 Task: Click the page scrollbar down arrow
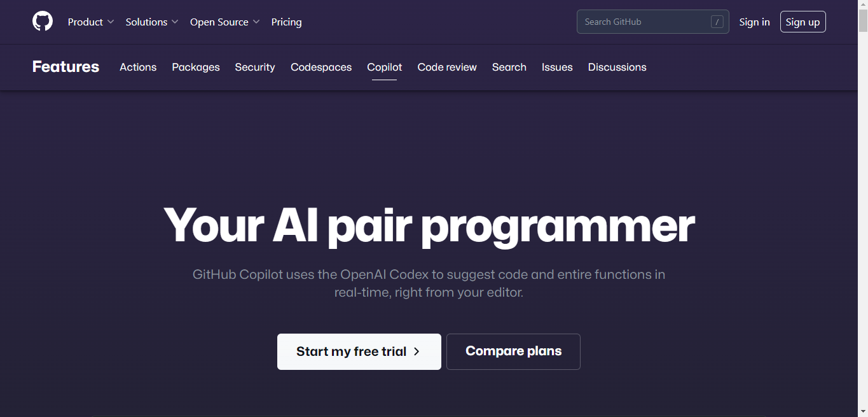coord(863,411)
